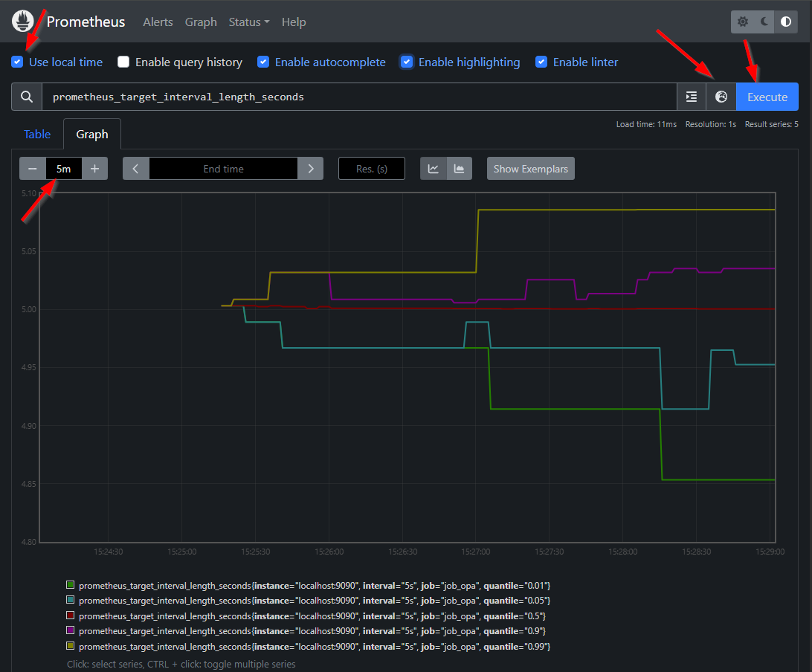The width and height of the screenshot is (812, 672).
Task: Select the auto theme half-circle icon
Action: click(785, 22)
